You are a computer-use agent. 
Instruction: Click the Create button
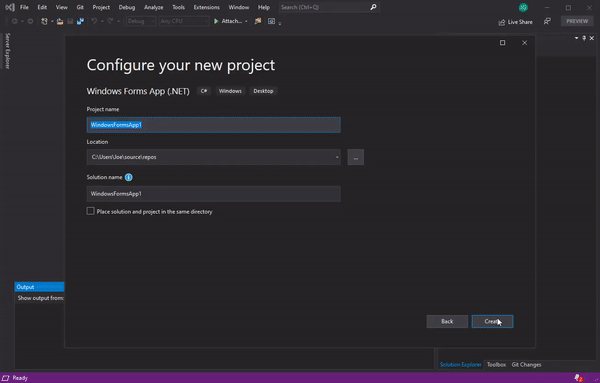pos(492,321)
